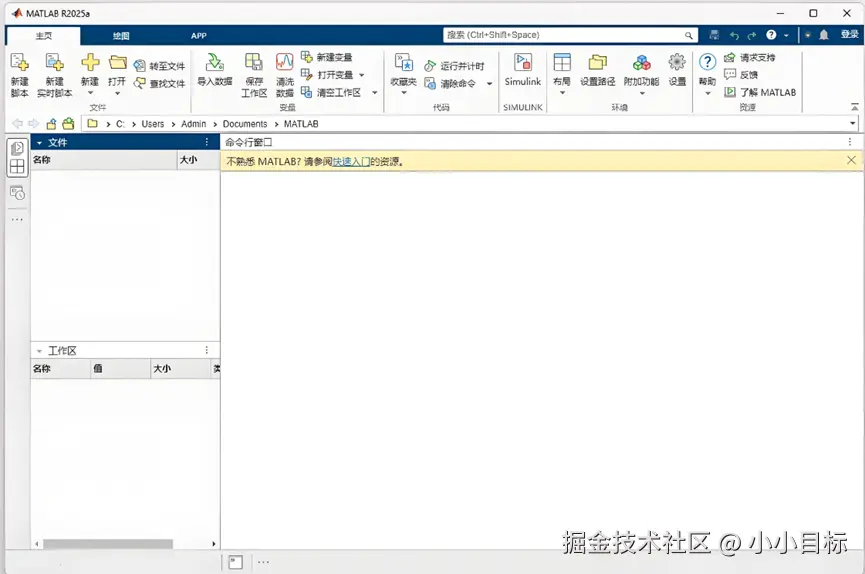865x574 pixels.
Task: Launch Simulink from the toolstrip
Action: (522, 70)
